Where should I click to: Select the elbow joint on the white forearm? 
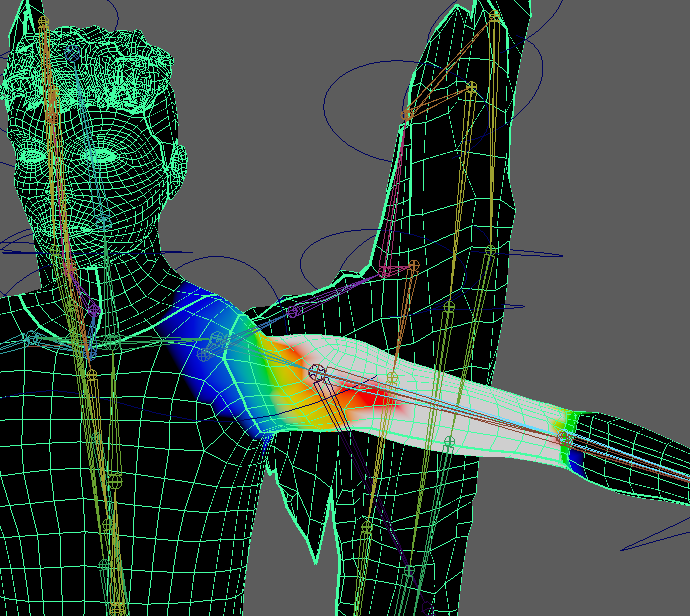click(318, 372)
